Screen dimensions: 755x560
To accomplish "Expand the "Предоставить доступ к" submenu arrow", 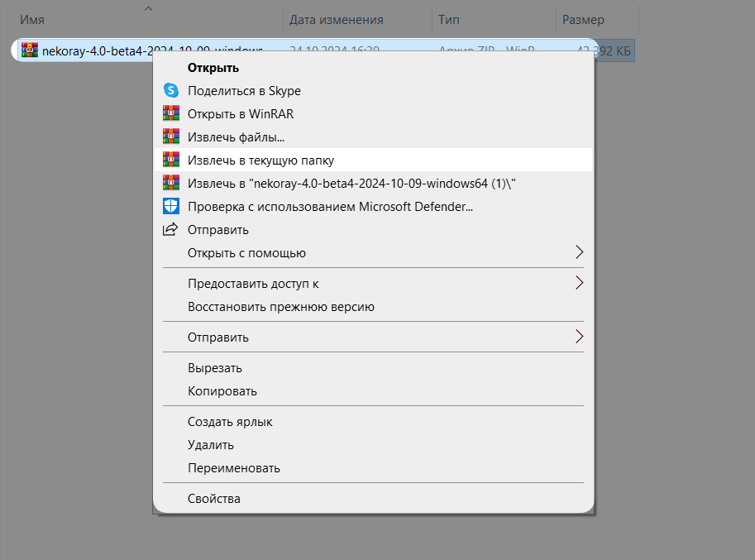I will pyautogui.click(x=579, y=284).
